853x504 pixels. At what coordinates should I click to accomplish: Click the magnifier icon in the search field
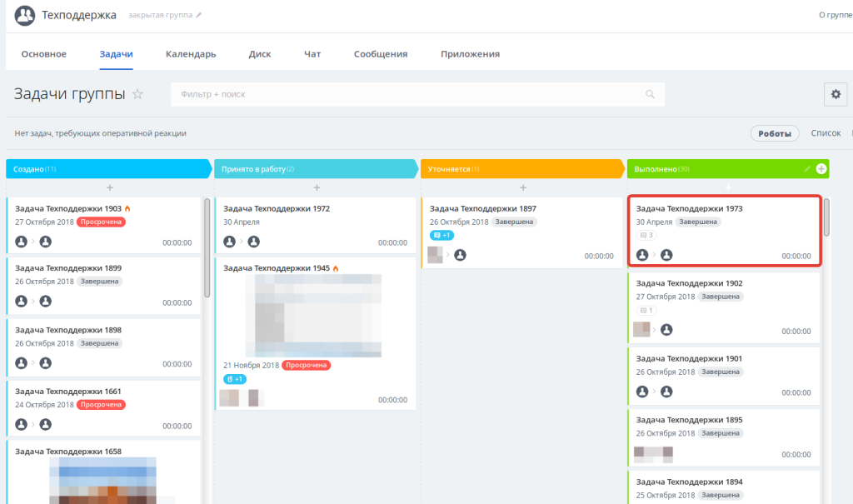click(x=650, y=94)
